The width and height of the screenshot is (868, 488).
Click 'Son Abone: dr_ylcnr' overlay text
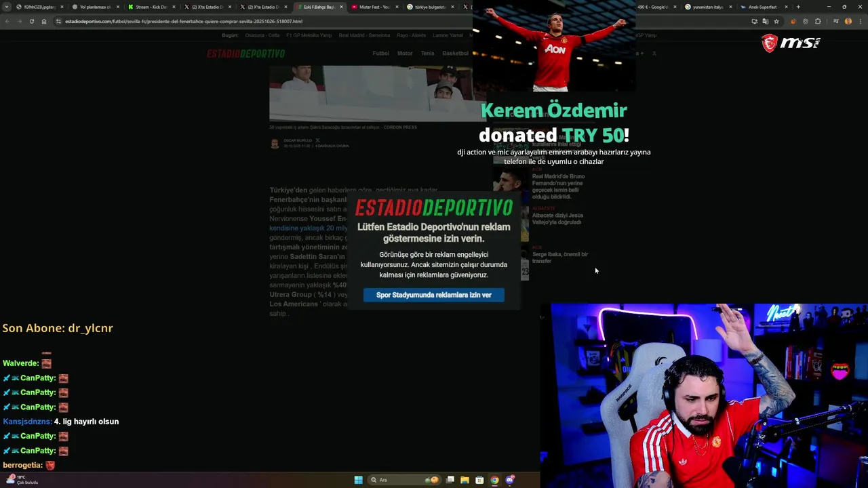click(x=58, y=328)
